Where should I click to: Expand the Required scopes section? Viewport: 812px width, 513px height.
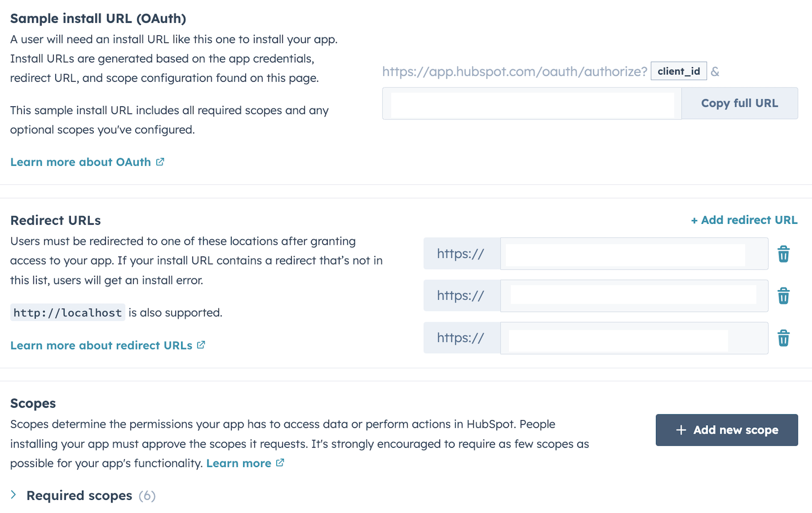coord(15,494)
